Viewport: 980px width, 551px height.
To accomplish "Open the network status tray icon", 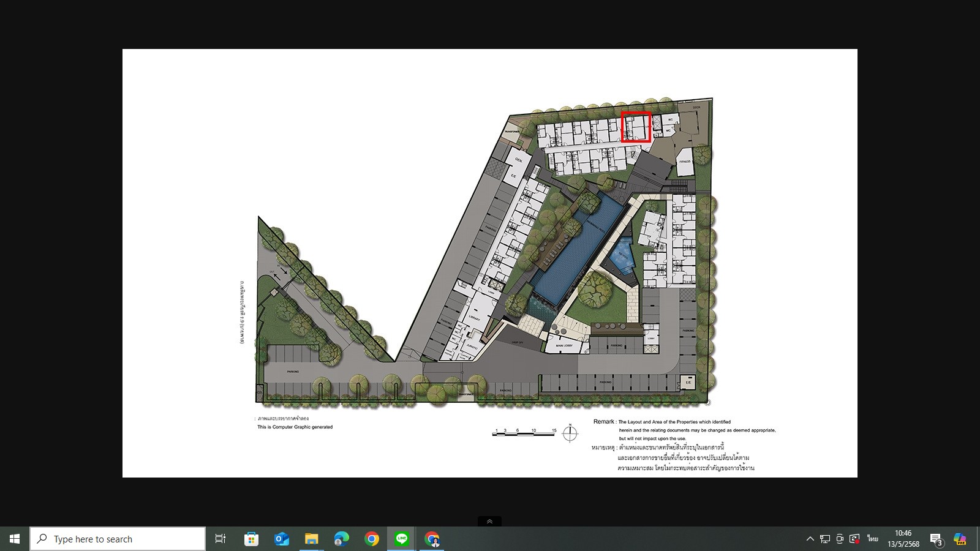I will (825, 539).
